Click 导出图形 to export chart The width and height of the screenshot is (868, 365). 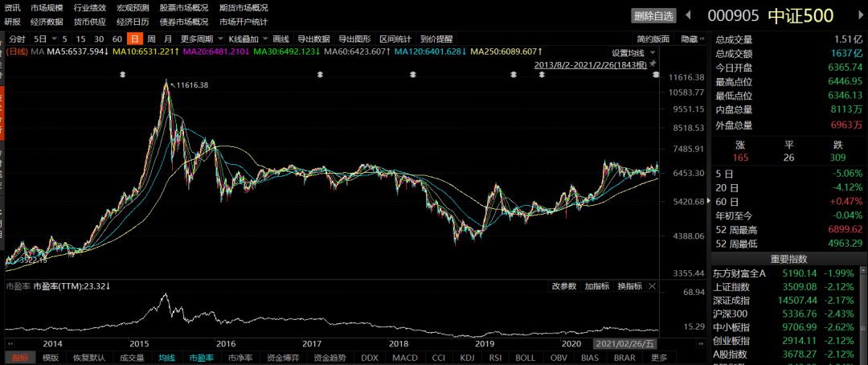354,39
